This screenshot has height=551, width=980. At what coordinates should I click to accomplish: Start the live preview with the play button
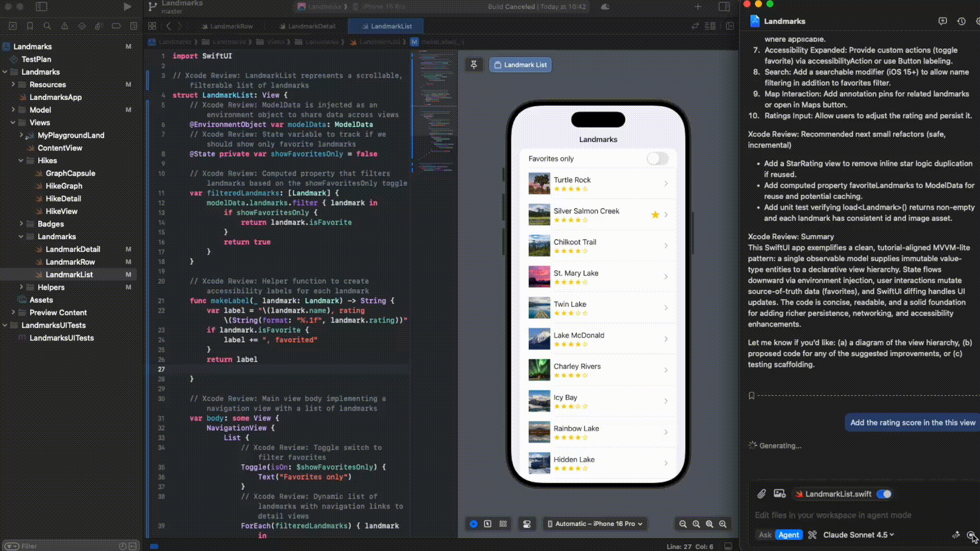474,524
